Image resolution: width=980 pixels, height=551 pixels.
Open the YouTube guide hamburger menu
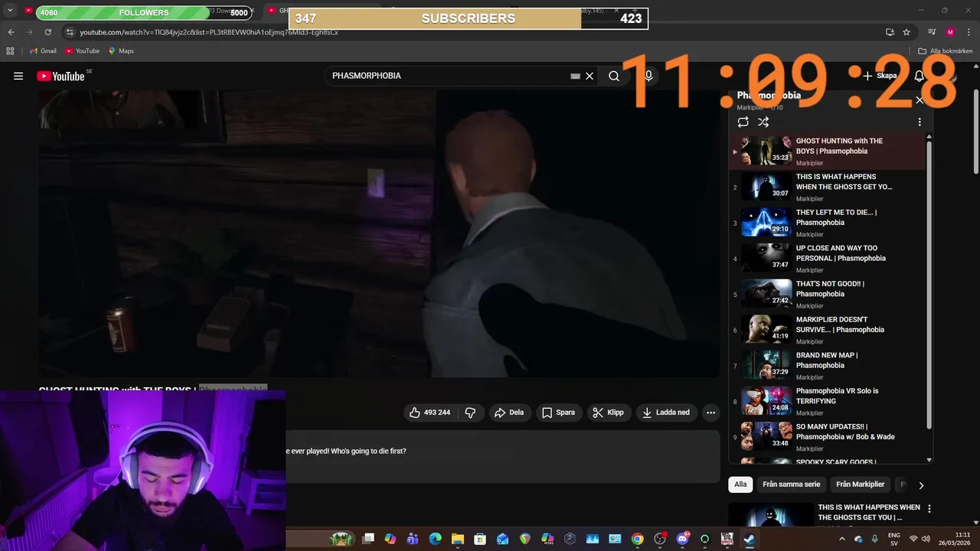pyautogui.click(x=18, y=76)
